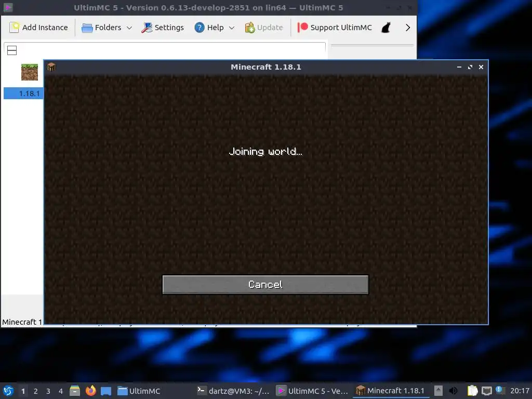Launch Firefox from the panel
This screenshot has height=399, width=532.
[x=90, y=391]
